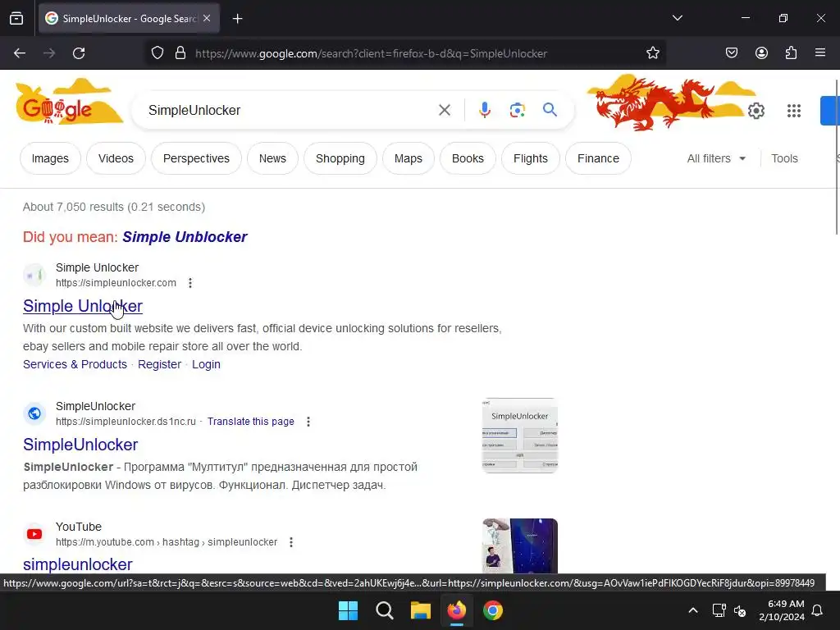Image resolution: width=840 pixels, height=630 pixels.
Task: Submit search with the magnifier icon
Action: 550,110
